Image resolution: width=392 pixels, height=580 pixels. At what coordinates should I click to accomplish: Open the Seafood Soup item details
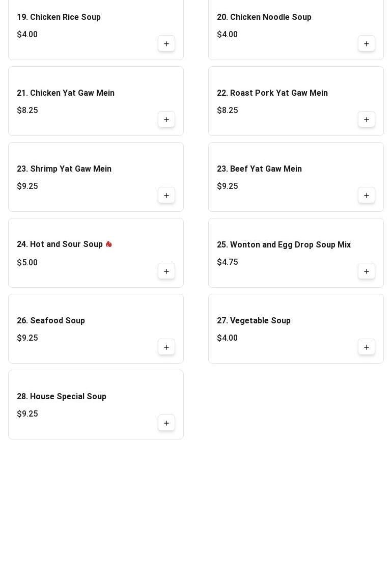51,321
